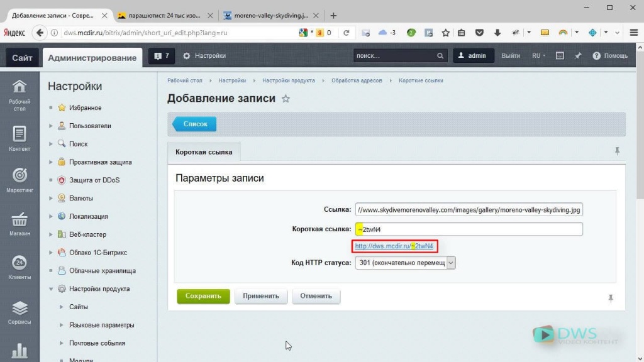644x362 pixels.
Task: Switch to the Сайт tab
Action: click(x=22, y=57)
